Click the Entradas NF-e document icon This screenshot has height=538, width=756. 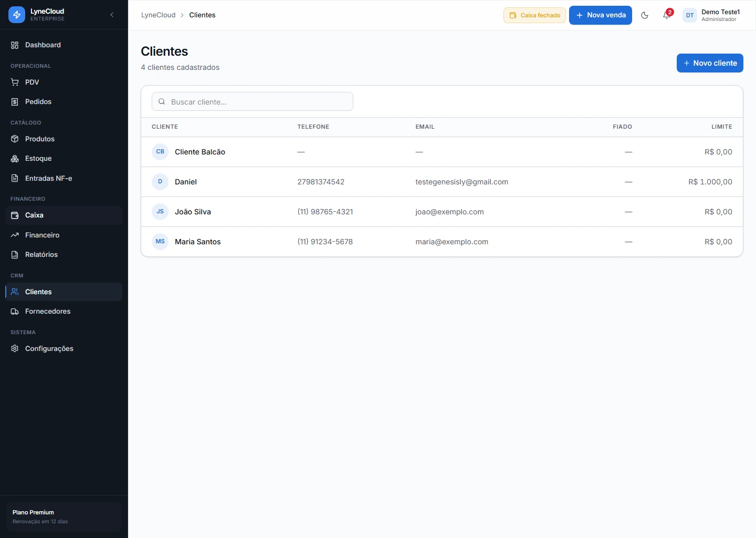pos(15,179)
